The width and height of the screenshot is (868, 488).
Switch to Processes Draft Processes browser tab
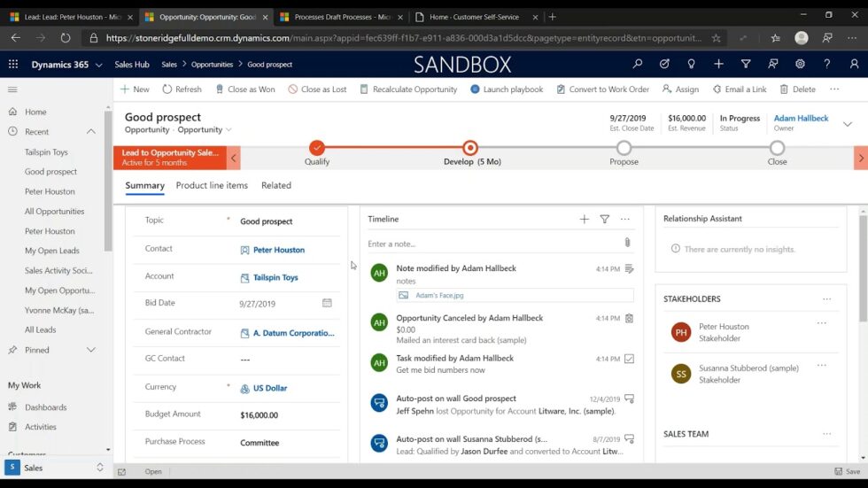click(x=342, y=17)
